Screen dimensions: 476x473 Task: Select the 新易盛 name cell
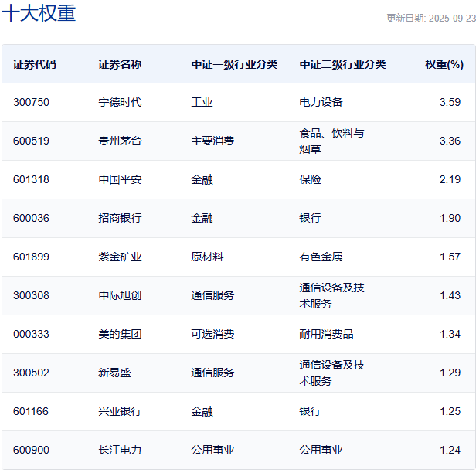coord(114,373)
